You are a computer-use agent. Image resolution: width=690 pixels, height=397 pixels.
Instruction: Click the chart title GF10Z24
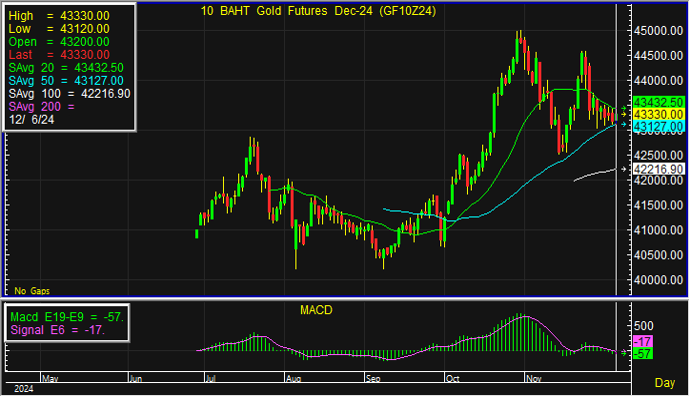coord(318,11)
